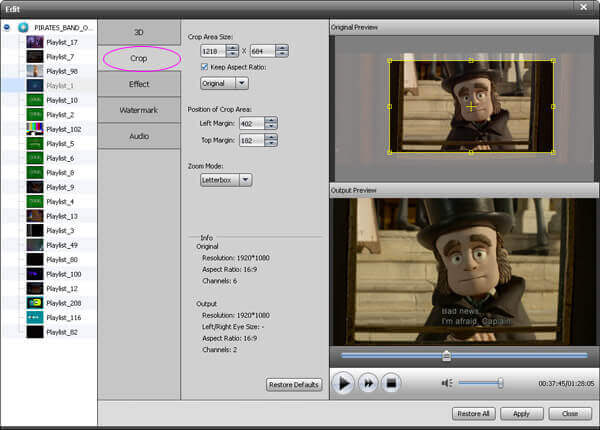This screenshot has width=600, height=430.
Task: Decrease Left Margin with down arrow
Action: point(271,126)
